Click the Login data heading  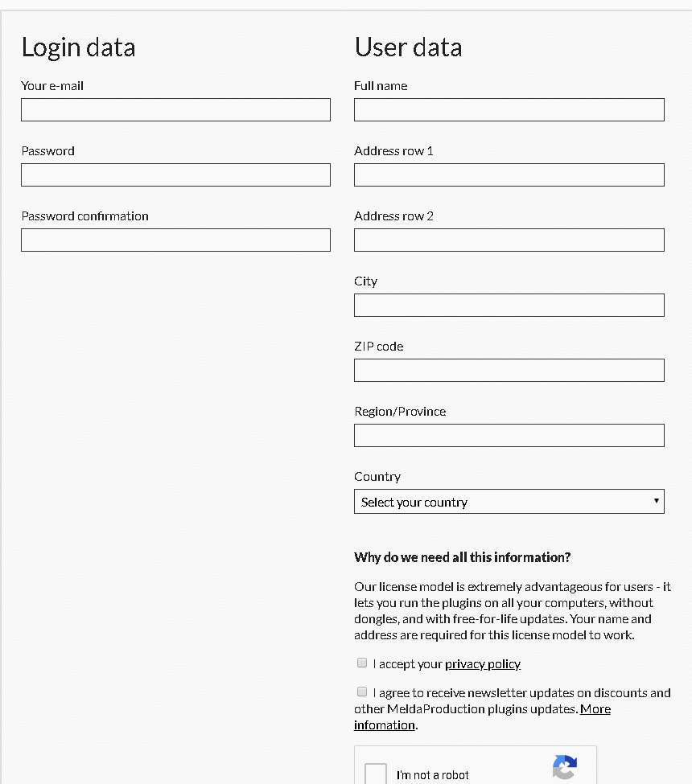point(78,47)
